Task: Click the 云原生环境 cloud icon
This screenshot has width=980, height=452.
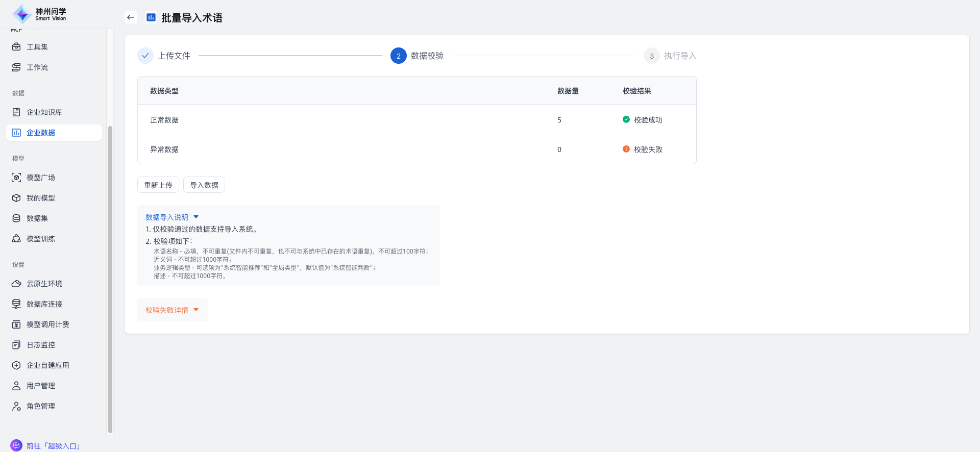Action: [16, 284]
